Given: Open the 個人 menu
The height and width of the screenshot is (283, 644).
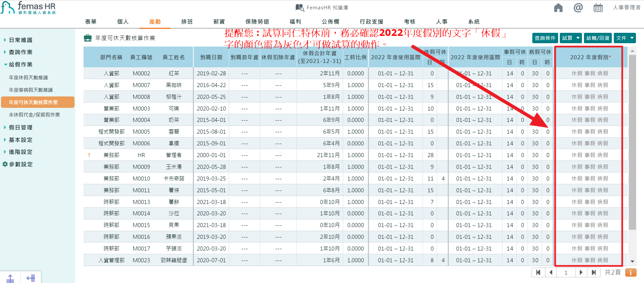Looking at the screenshot, I should point(123,21).
